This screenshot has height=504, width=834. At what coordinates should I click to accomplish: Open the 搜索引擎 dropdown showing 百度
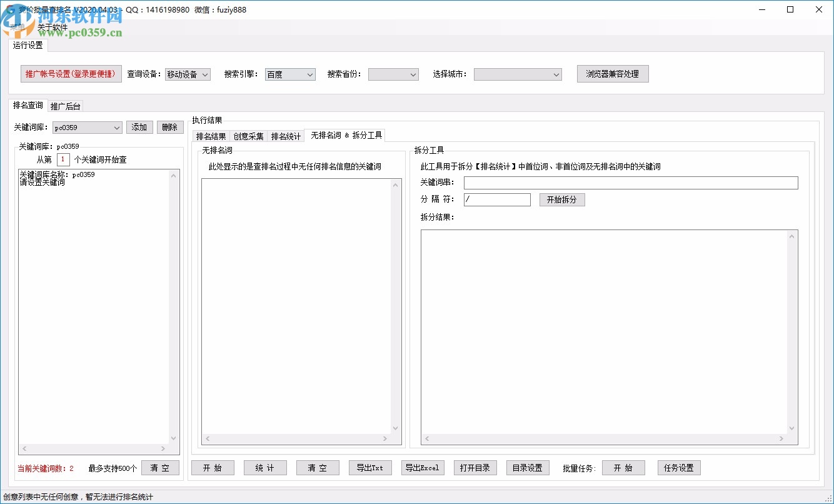pyautogui.click(x=289, y=74)
